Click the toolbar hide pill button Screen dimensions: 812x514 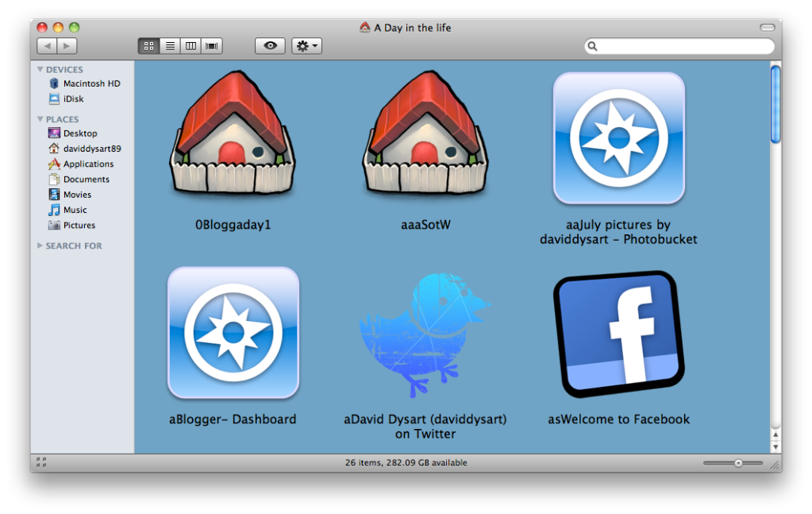767,27
